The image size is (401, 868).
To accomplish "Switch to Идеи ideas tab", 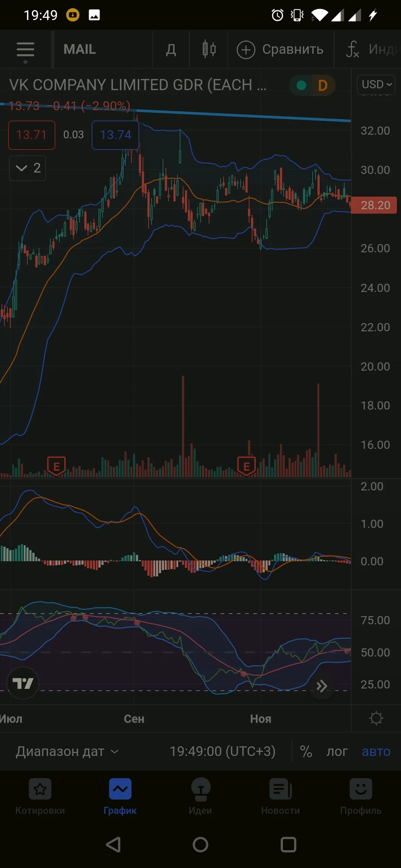I will pos(200,797).
